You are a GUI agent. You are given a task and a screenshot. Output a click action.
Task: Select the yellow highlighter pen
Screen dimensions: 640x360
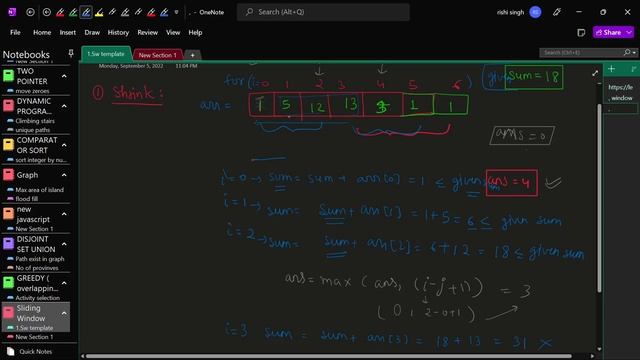99,12
